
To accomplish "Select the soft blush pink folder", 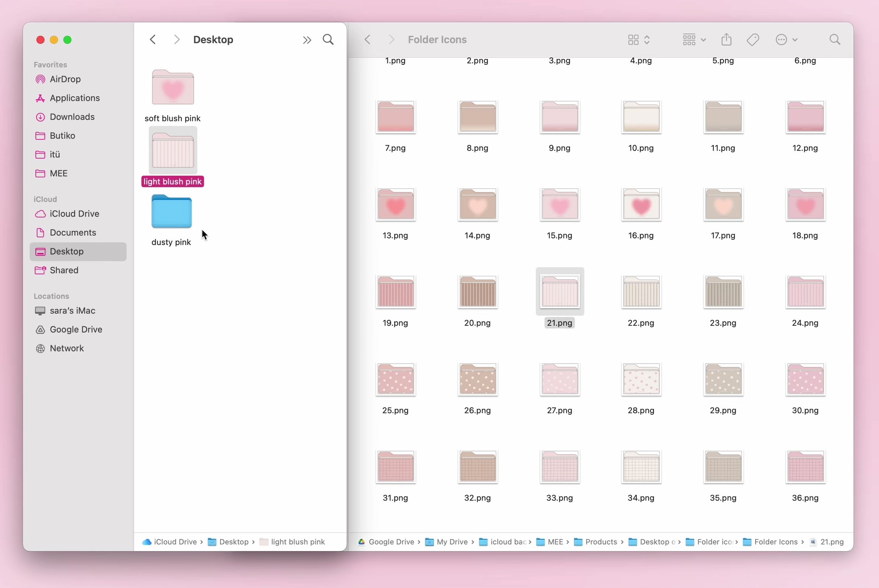I will pyautogui.click(x=173, y=88).
